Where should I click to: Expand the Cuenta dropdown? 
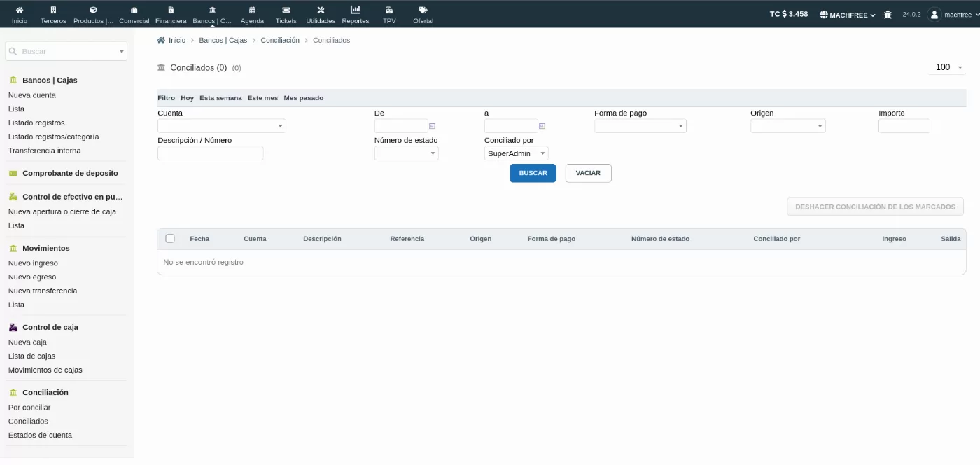click(x=222, y=126)
